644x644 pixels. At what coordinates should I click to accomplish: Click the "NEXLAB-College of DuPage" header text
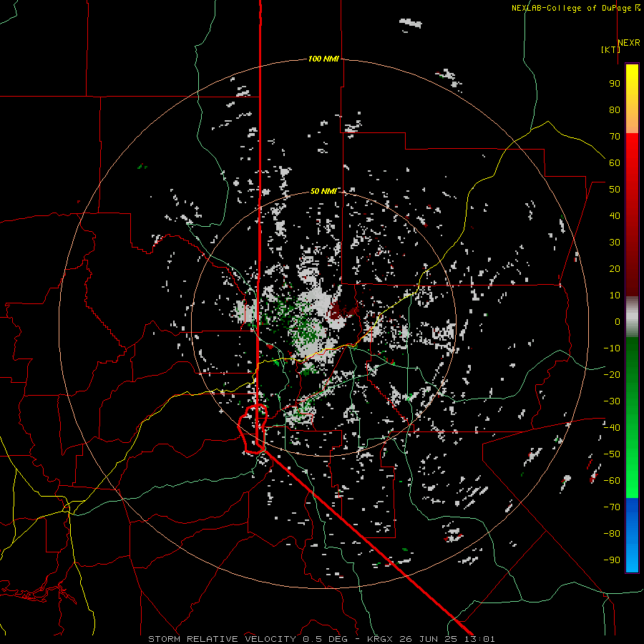coord(571,8)
